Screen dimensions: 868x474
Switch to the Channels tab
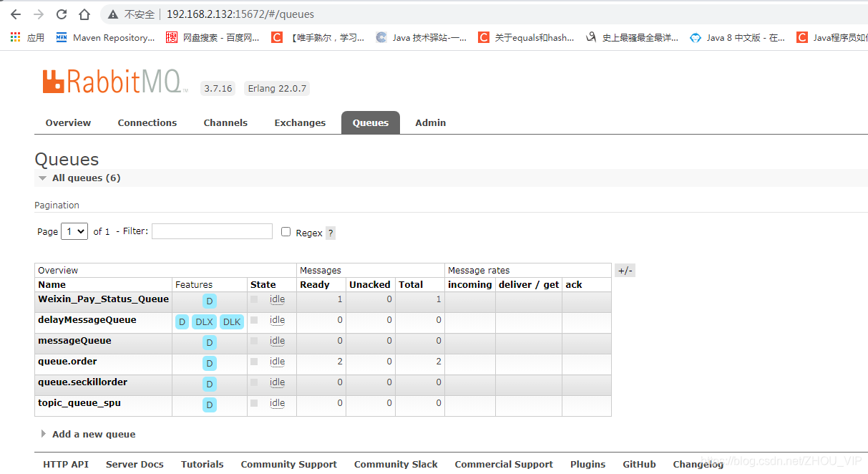(x=225, y=122)
